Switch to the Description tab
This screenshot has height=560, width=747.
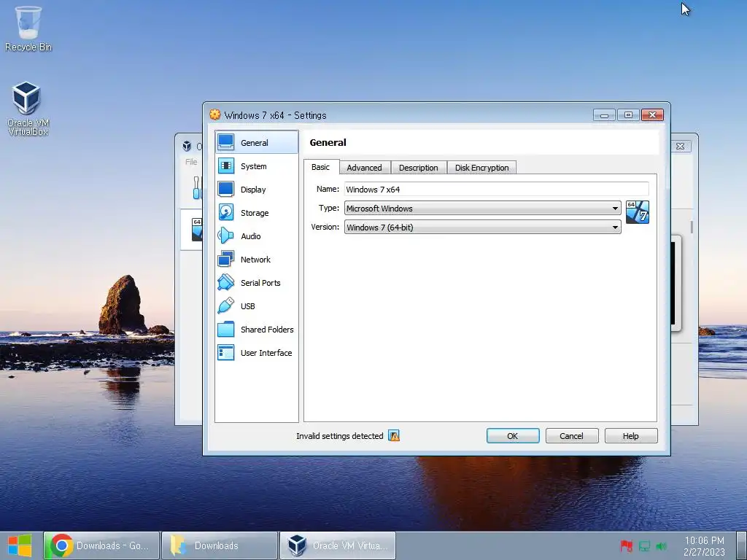click(x=418, y=168)
